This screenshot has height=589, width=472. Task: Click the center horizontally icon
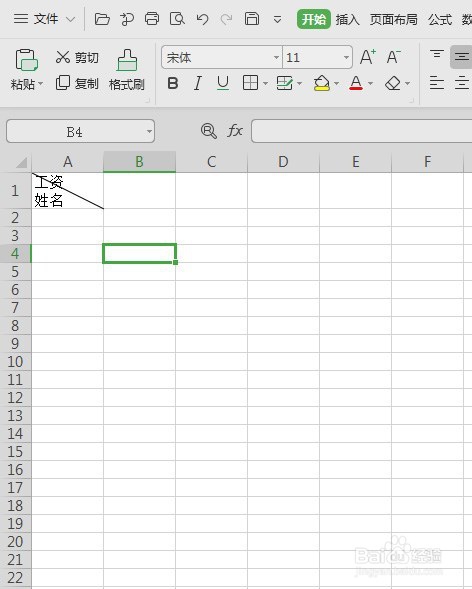(461, 83)
